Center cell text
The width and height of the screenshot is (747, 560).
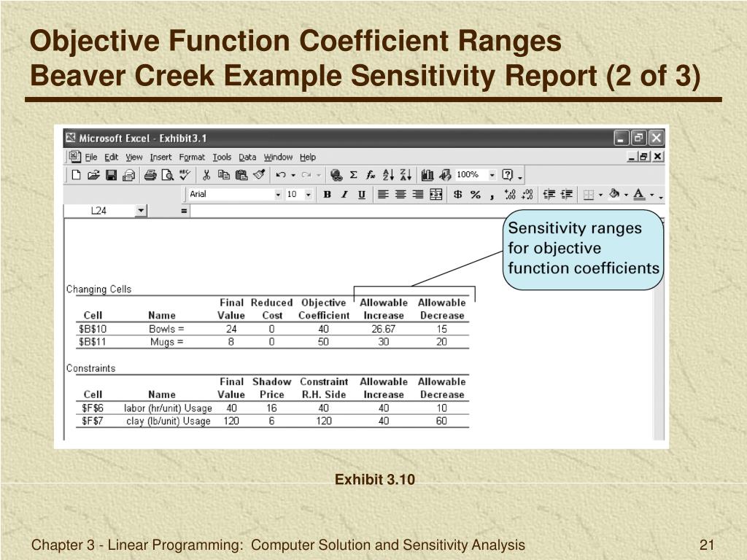[x=400, y=194]
